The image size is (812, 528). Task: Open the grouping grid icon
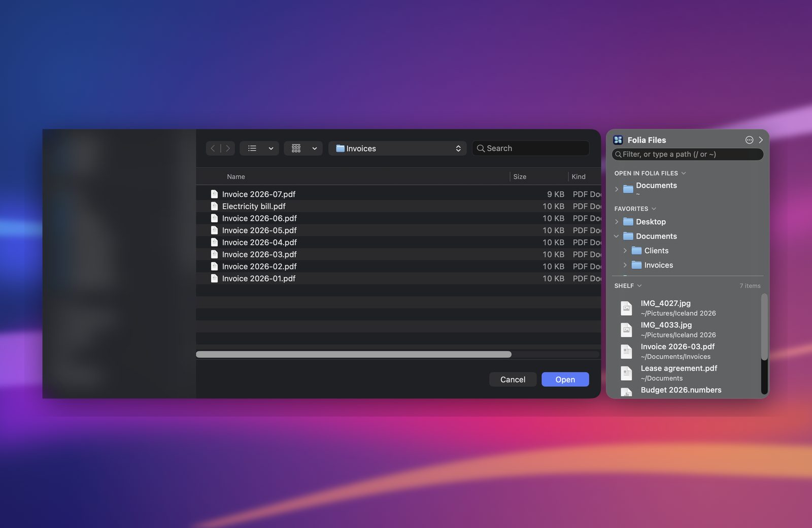296,148
